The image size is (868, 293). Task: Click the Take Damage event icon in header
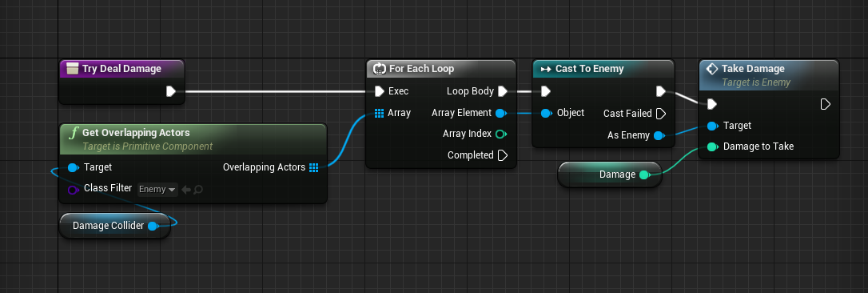(712, 69)
